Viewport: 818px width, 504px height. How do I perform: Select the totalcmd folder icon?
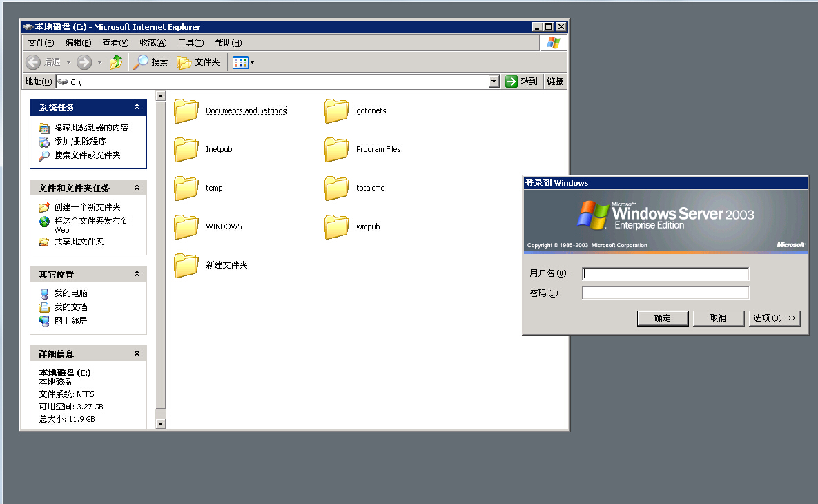coord(336,188)
